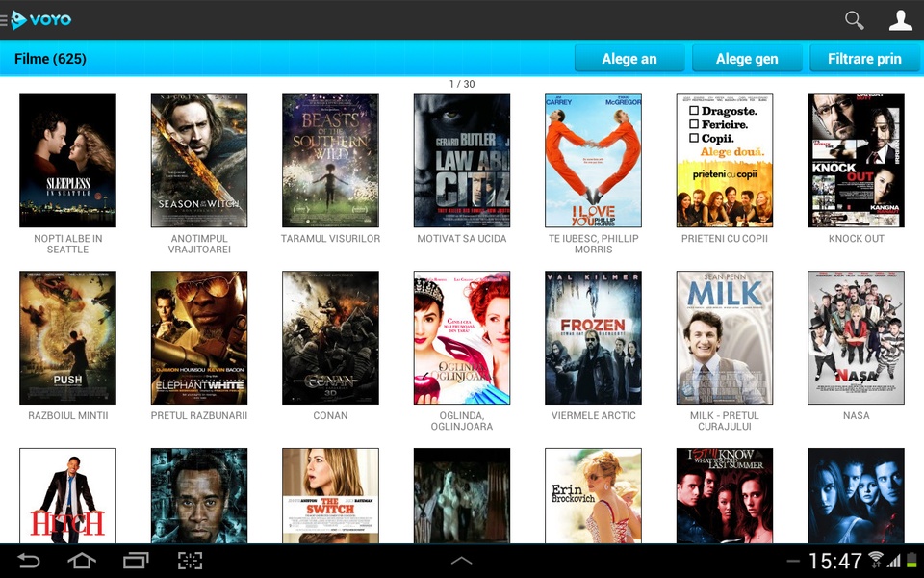Open the Voyo hamburger menu
Screen dimensions: 924x578
click(4, 20)
